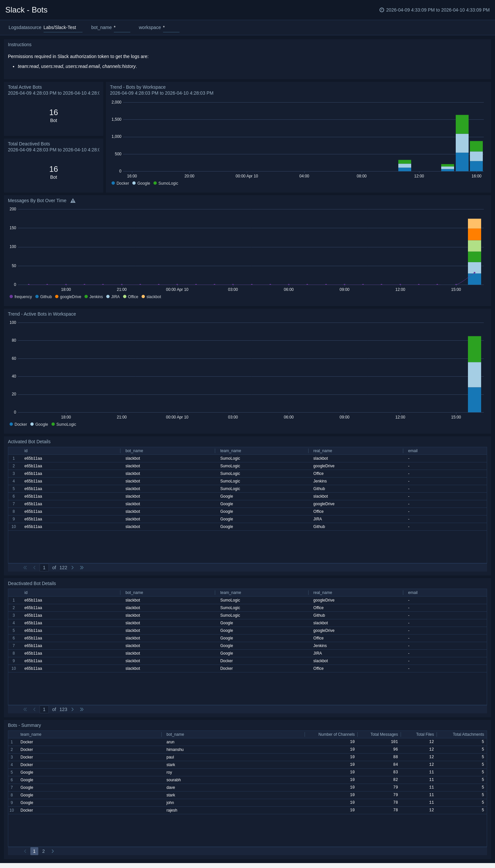Open the bot_name filter field
The width and height of the screenshot is (495, 868).
(122, 27)
